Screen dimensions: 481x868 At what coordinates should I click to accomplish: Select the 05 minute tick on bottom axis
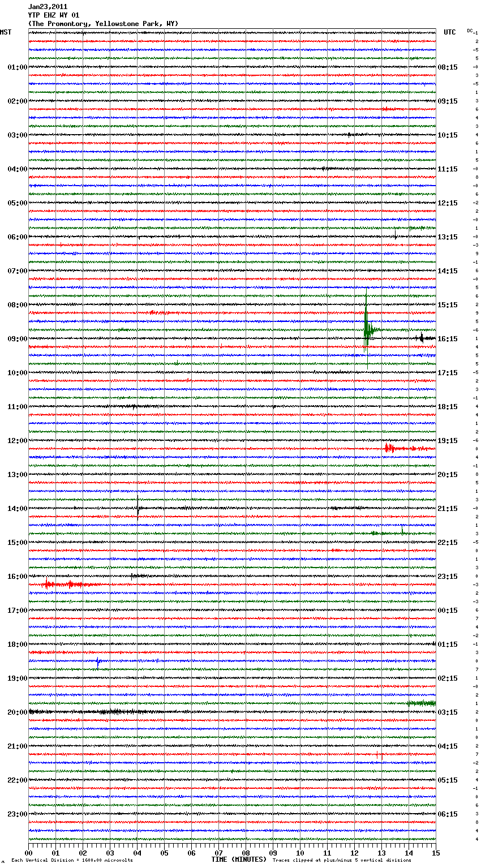coord(164,853)
